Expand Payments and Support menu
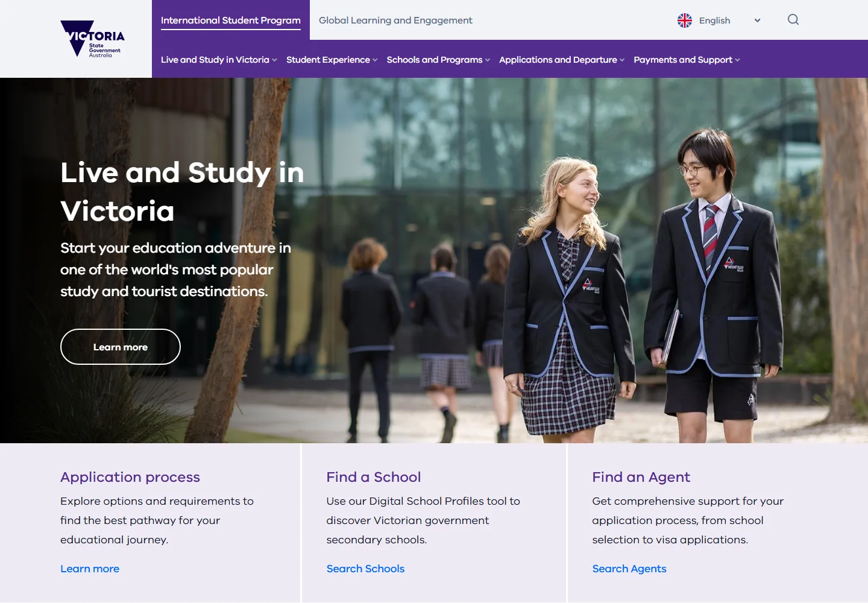 pos(687,60)
